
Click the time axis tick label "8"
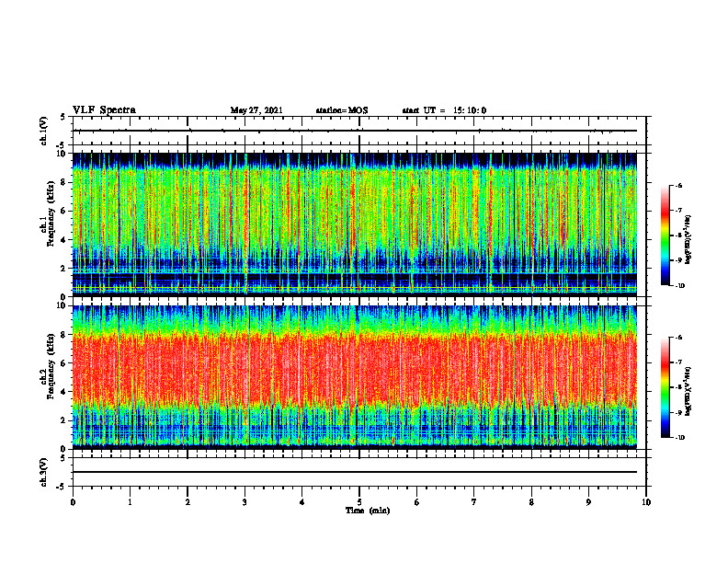pos(531,502)
